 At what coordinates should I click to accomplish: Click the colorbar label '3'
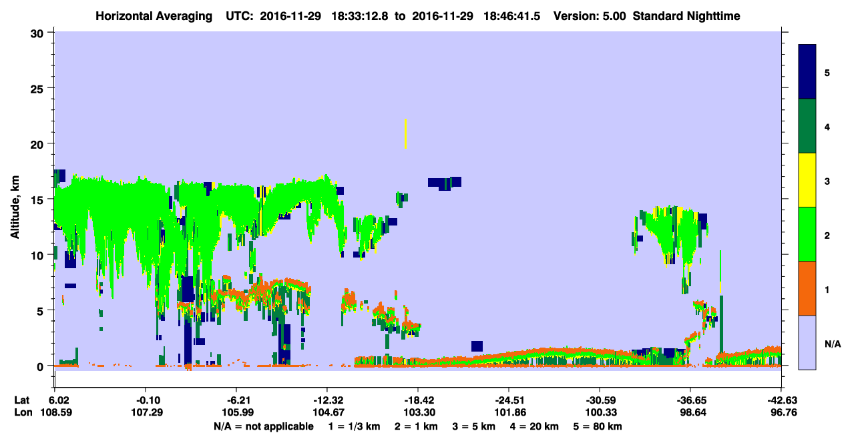(827, 180)
